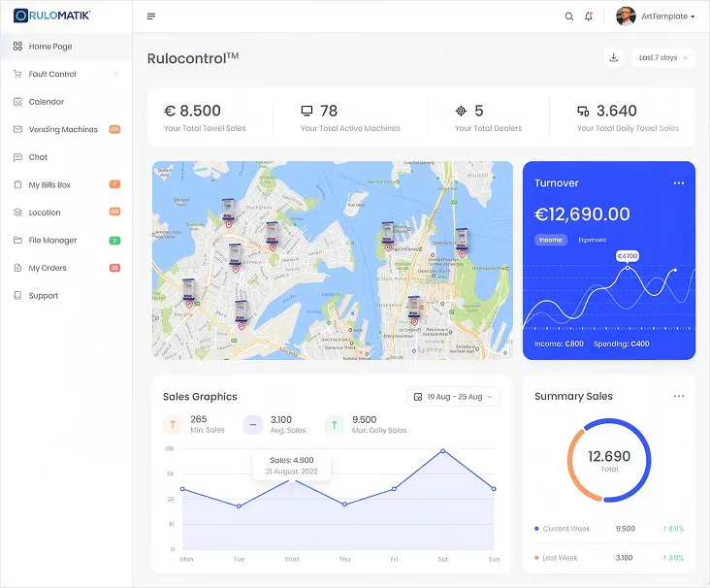Click the Location layers icon
Image resolution: width=710 pixels, height=588 pixels.
17,212
